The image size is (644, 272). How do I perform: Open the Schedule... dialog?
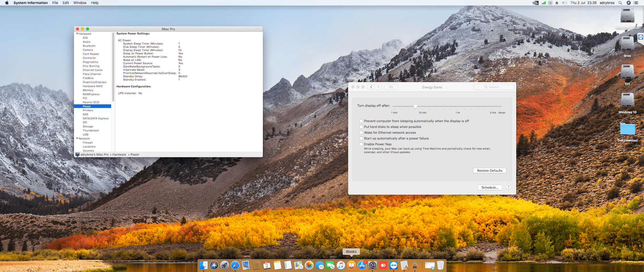click(x=490, y=187)
